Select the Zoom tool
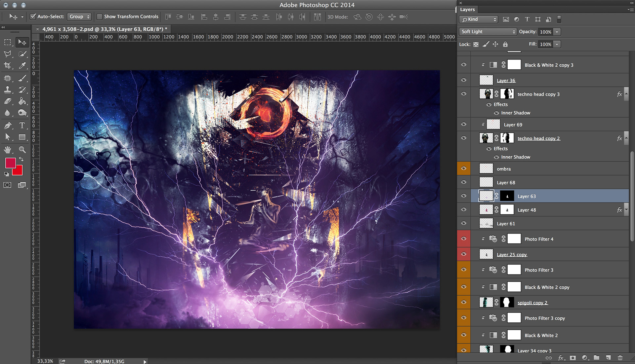This screenshot has height=364, width=635. pos(22,150)
